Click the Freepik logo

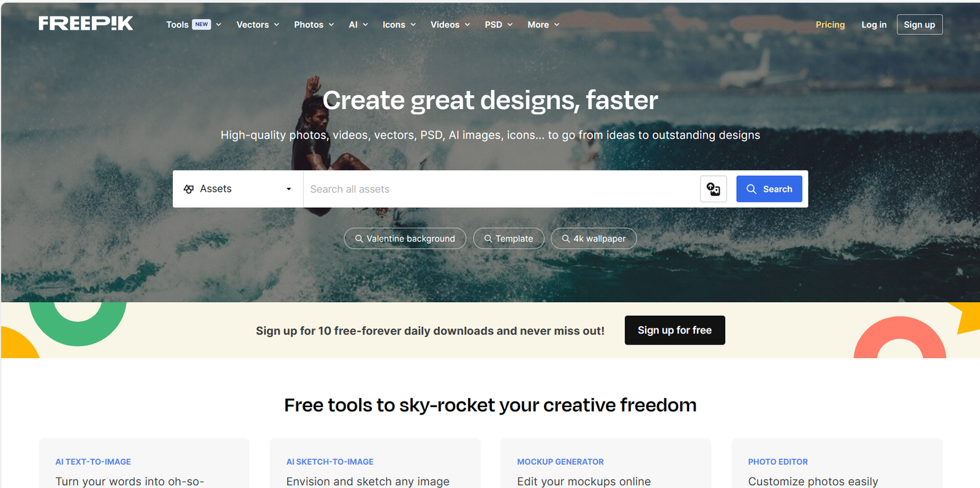[x=86, y=23]
